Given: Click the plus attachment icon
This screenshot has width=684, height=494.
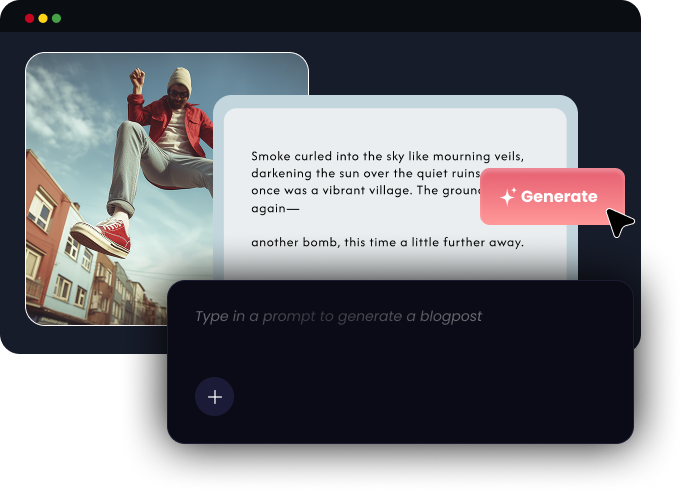Looking at the screenshot, I should tap(215, 397).
